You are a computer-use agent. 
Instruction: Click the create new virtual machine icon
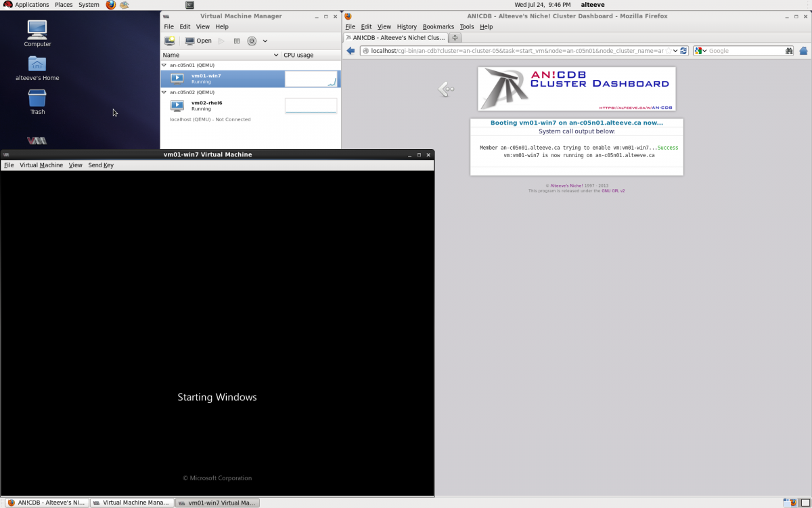[170, 41]
